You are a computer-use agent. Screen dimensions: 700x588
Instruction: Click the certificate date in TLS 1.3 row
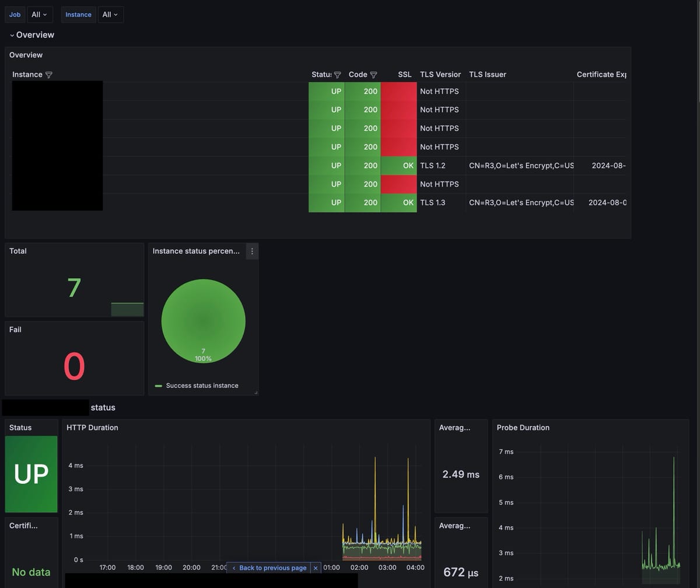pyautogui.click(x=607, y=202)
